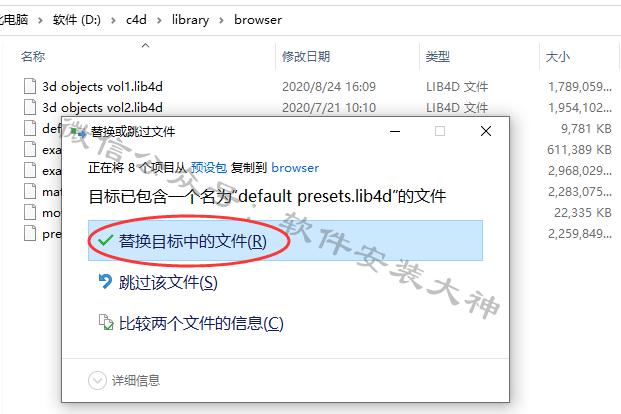Choose 替换目标中的文件(R) option
Viewport: 621px width, 414px height.
285,240
